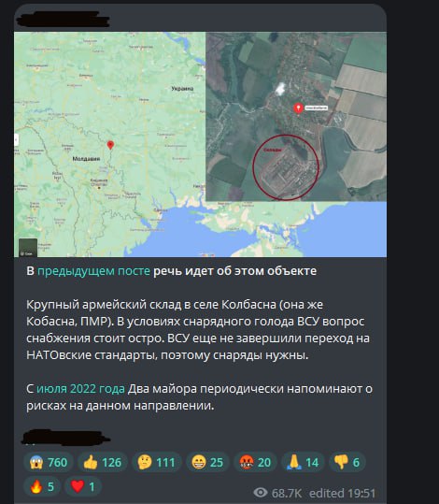Click the satellite layer thumbnail on map
This screenshot has height=504, width=439.
point(28,247)
